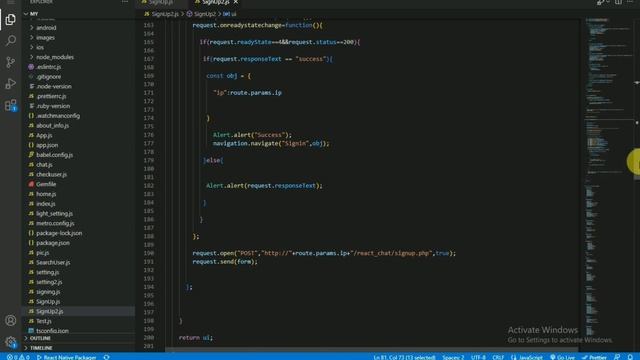Click the Spaces: 2 indentation indicator
Viewport: 640px width, 360px height.
[x=453, y=357]
